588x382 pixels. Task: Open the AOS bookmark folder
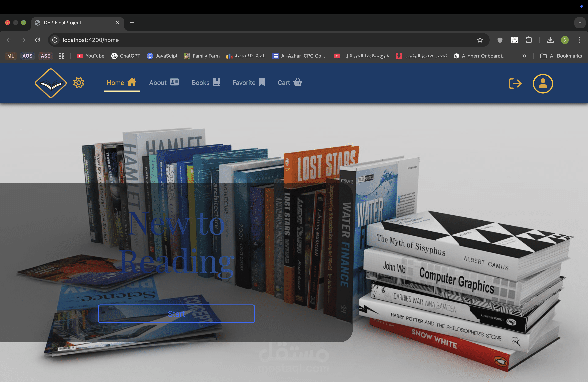point(27,56)
